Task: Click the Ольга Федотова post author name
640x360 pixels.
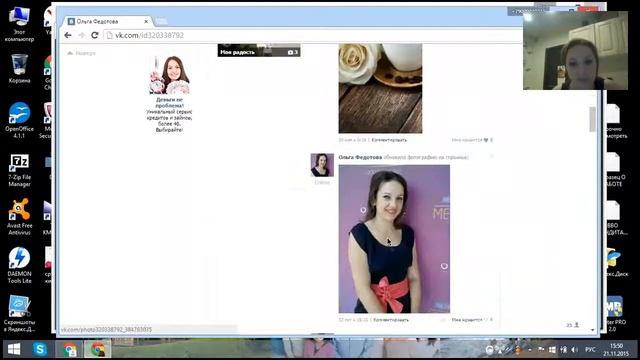Action: point(360,157)
